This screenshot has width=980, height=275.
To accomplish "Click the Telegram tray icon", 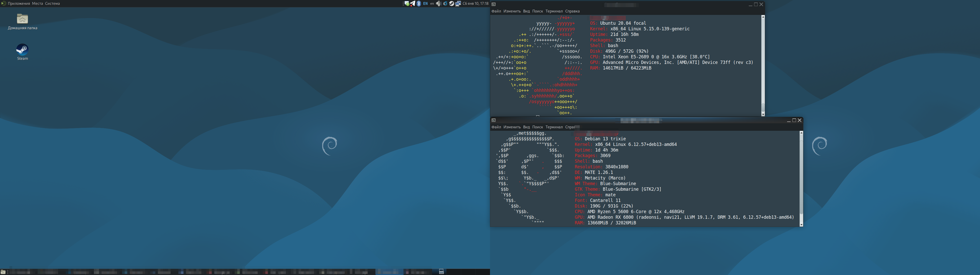I will 413,3.
